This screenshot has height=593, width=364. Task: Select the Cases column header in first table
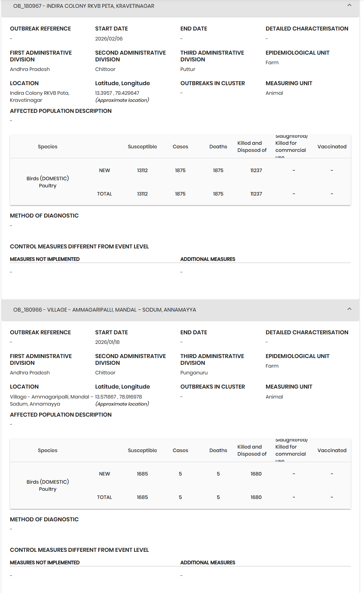pos(180,147)
